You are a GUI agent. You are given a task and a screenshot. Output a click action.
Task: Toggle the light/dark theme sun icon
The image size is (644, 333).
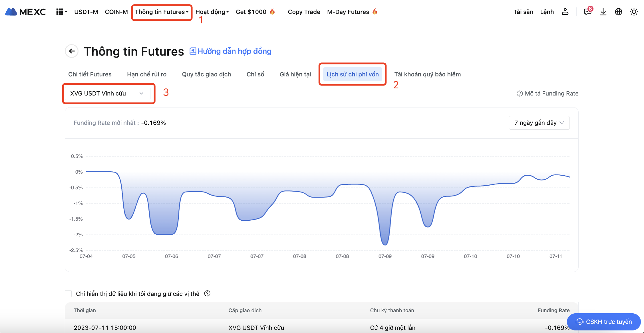(x=634, y=12)
